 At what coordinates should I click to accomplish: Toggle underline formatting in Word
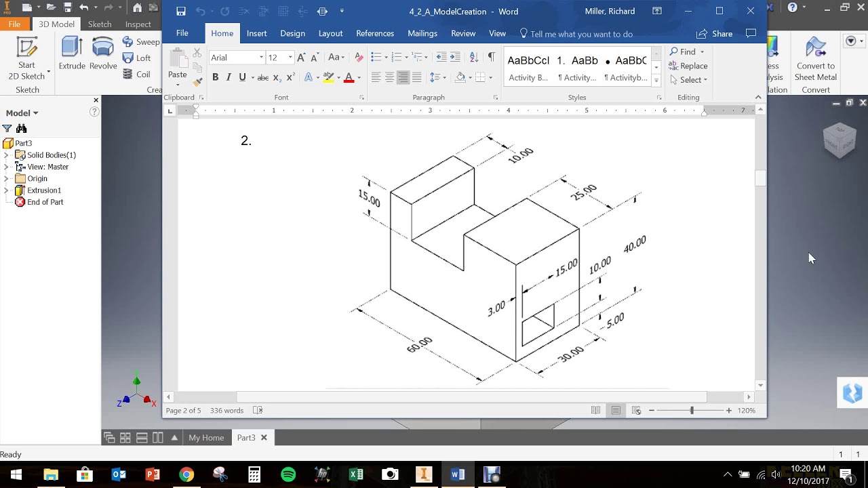(242, 77)
